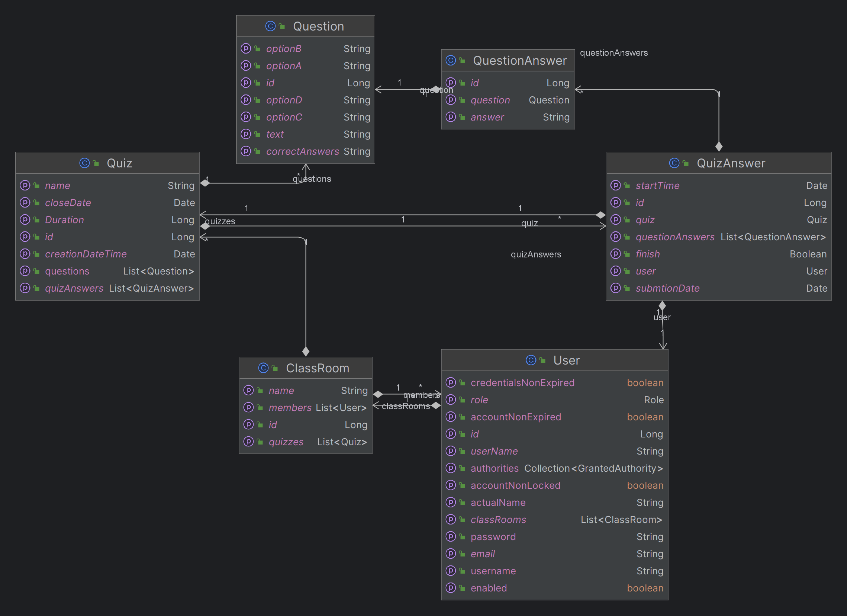
Task: Click the class icon beside QuestionAnswer title
Action: (451, 61)
